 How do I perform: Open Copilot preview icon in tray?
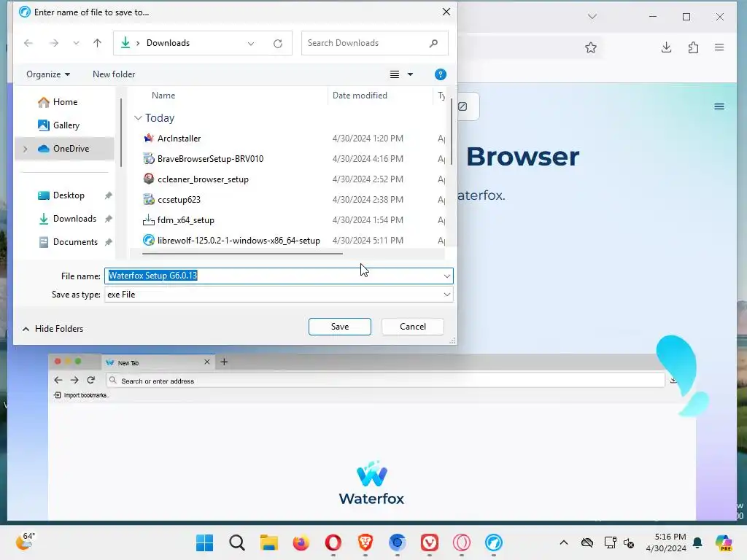(x=724, y=542)
